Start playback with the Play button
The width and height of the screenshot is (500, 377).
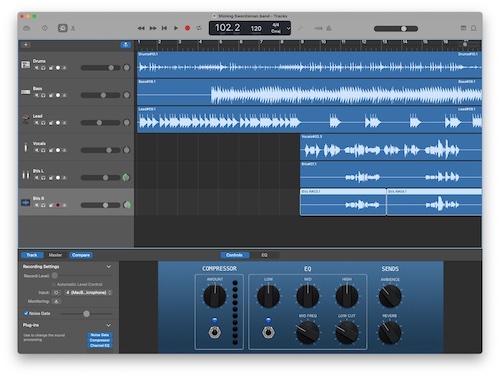coord(176,28)
